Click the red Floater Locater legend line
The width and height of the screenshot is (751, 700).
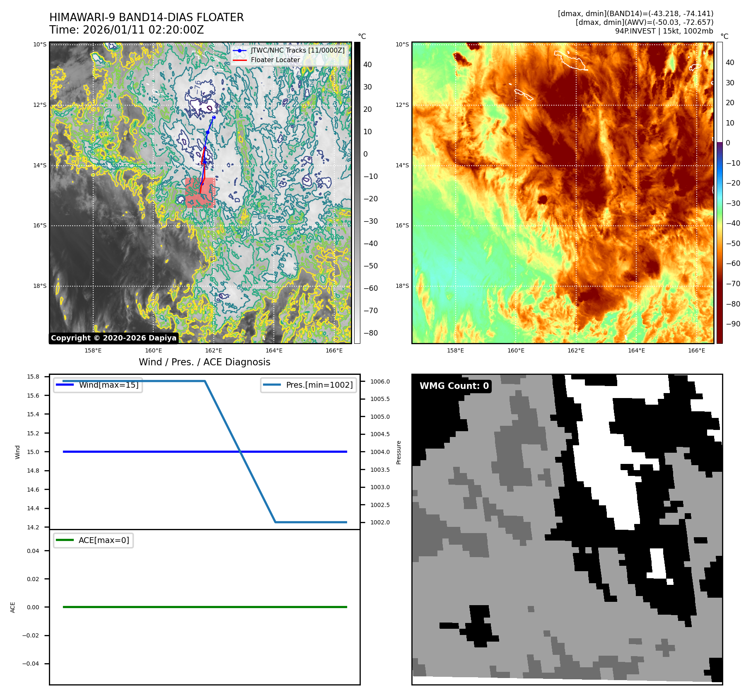(x=240, y=60)
